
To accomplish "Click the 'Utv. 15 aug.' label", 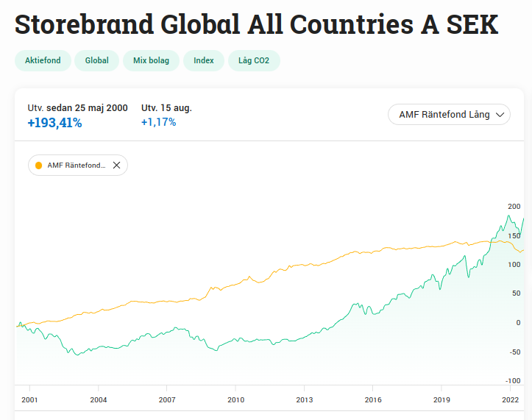I will (x=166, y=108).
